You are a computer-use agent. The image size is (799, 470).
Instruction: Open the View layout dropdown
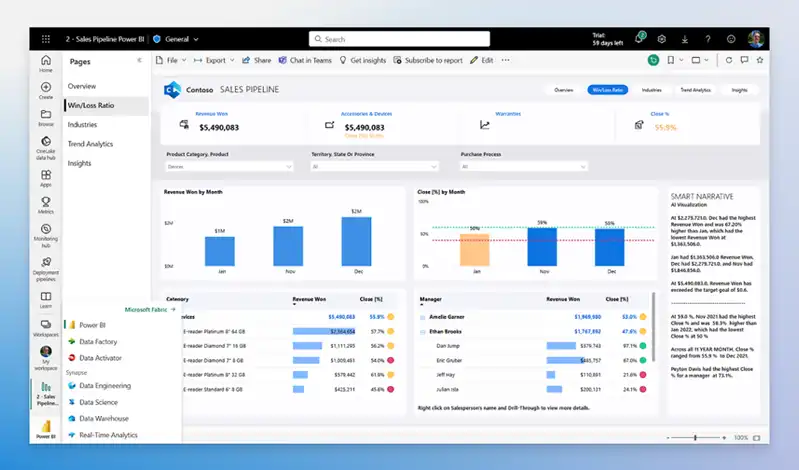click(700, 60)
